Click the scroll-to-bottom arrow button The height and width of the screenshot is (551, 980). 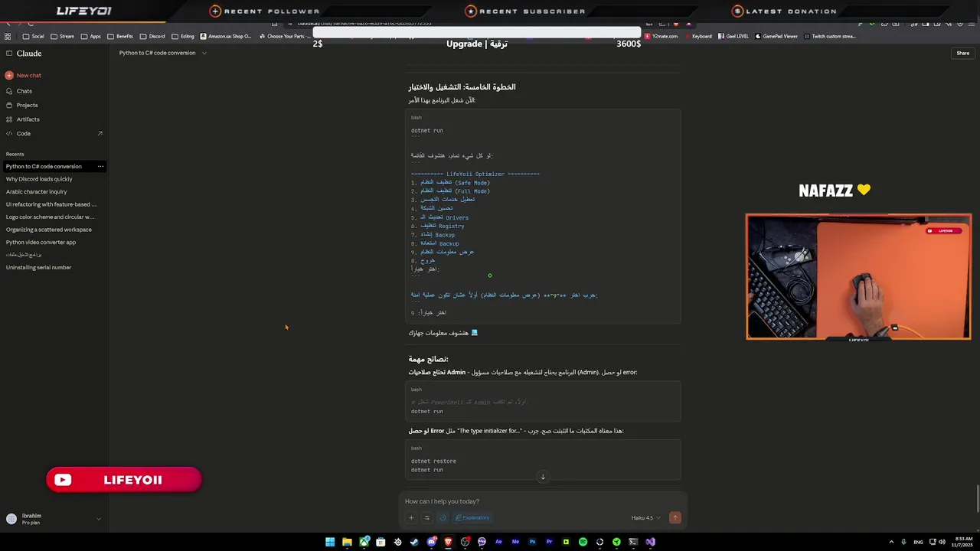(x=543, y=477)
